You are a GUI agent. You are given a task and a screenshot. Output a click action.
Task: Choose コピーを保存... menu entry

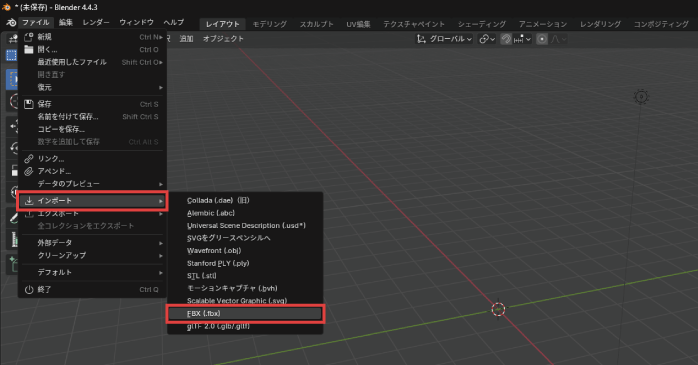(92, 129)
